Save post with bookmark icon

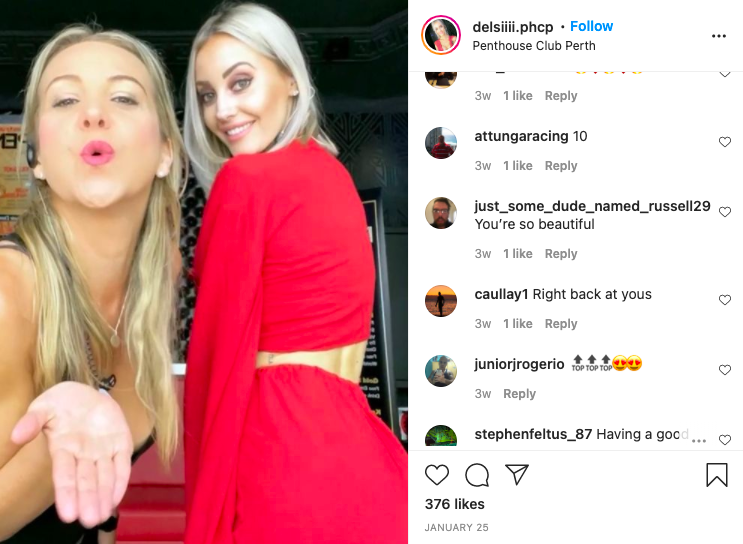pos(716,475)
